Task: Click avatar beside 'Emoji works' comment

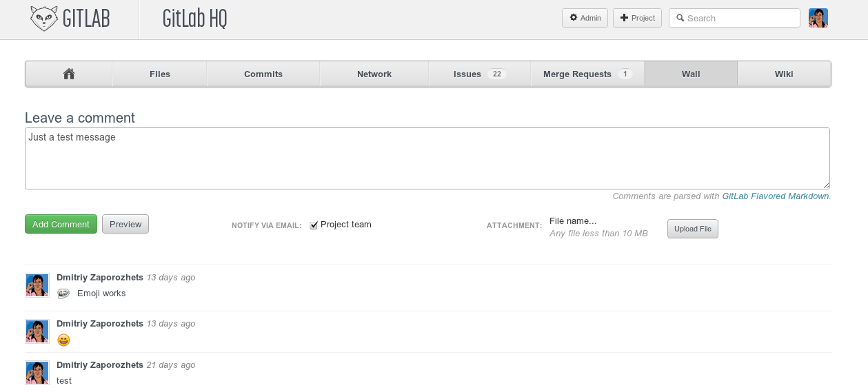Action: coord(37,285)
